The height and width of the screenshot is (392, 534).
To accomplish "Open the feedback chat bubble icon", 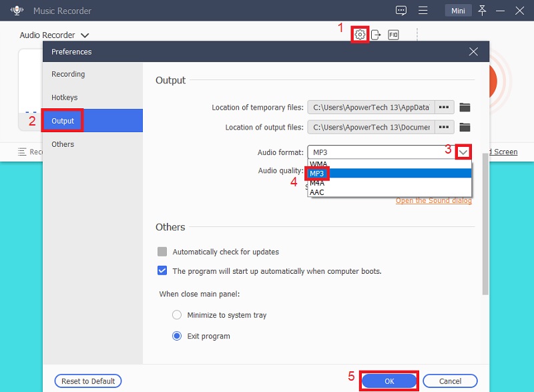I will [x=401, y=11].
